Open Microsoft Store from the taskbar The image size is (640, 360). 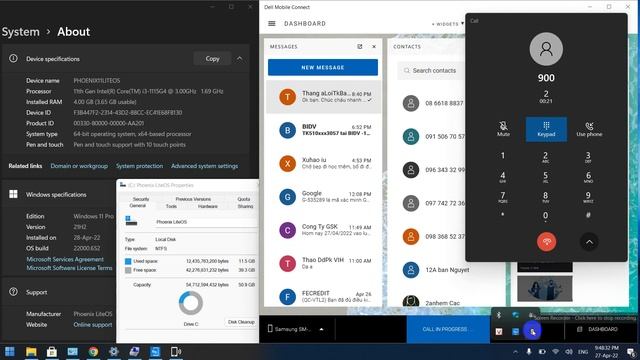(x=52, y=351)
